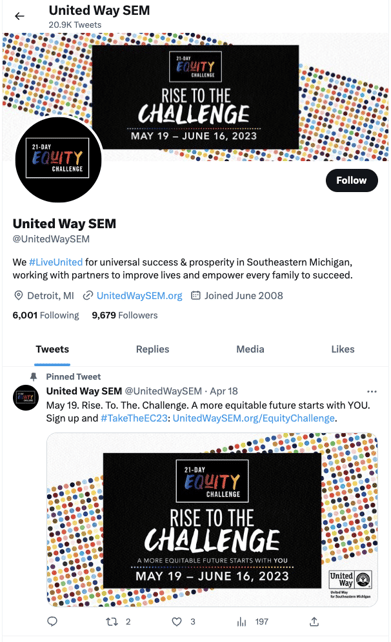View the 6,001 Following list

coord(46,315)
